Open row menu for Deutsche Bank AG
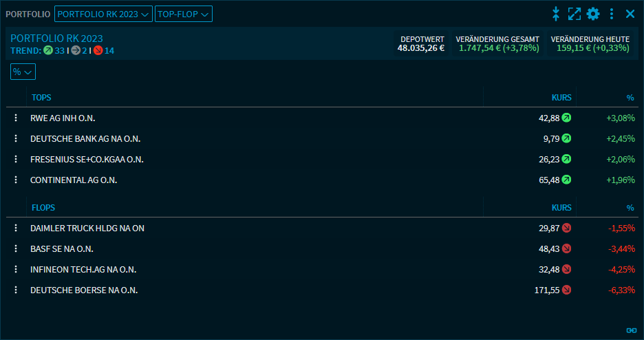 click(x=16, y=139)
